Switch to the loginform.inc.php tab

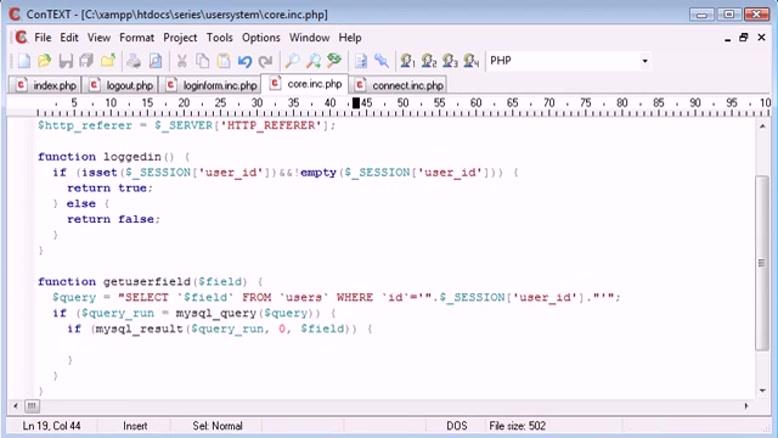[210, 85]
